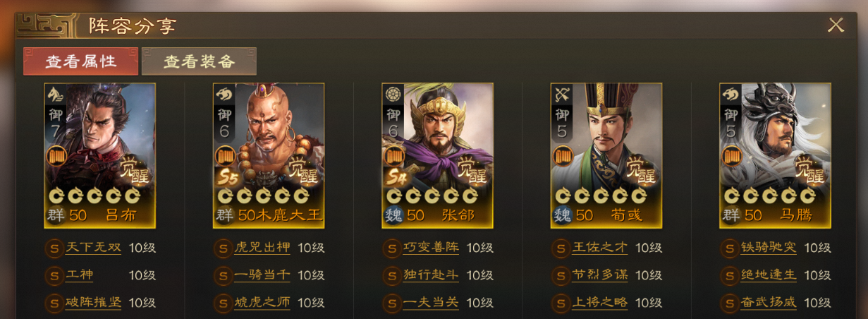Switch to the 查看装备 tab
The width and height of the screenshot is (868, 319).
pyautogui.click(x=199, y=61)
